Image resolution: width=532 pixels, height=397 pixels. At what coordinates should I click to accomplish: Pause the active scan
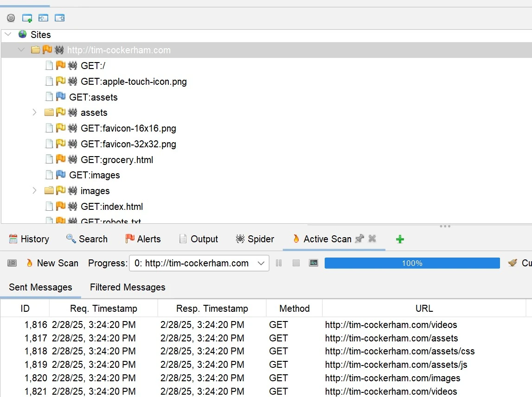pos(279,263)
